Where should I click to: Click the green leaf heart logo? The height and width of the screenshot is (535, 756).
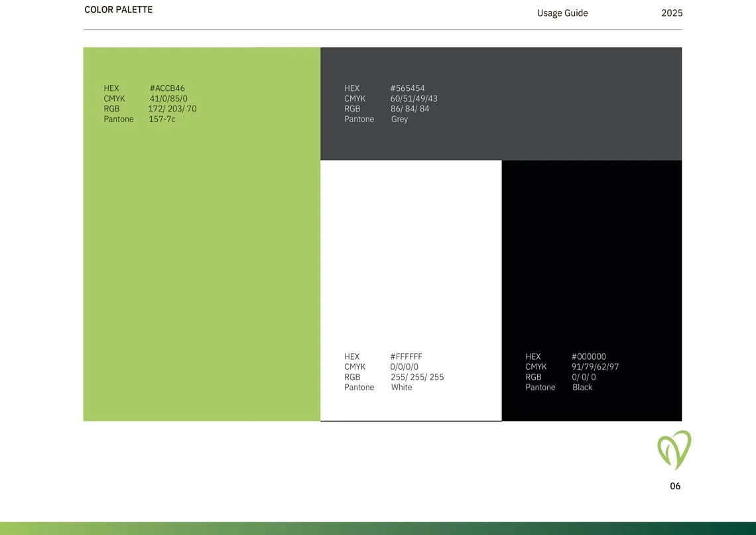pyautogui.click(x=674, y=450)
